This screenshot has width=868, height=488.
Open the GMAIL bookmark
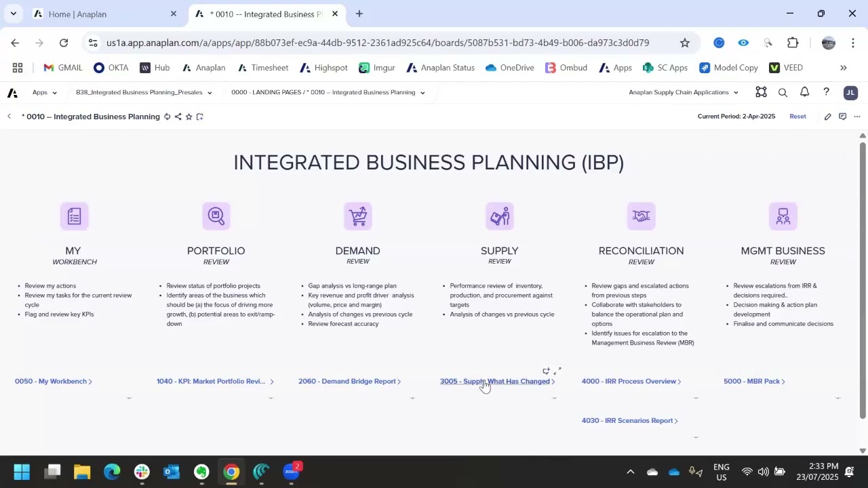(62, 68)
